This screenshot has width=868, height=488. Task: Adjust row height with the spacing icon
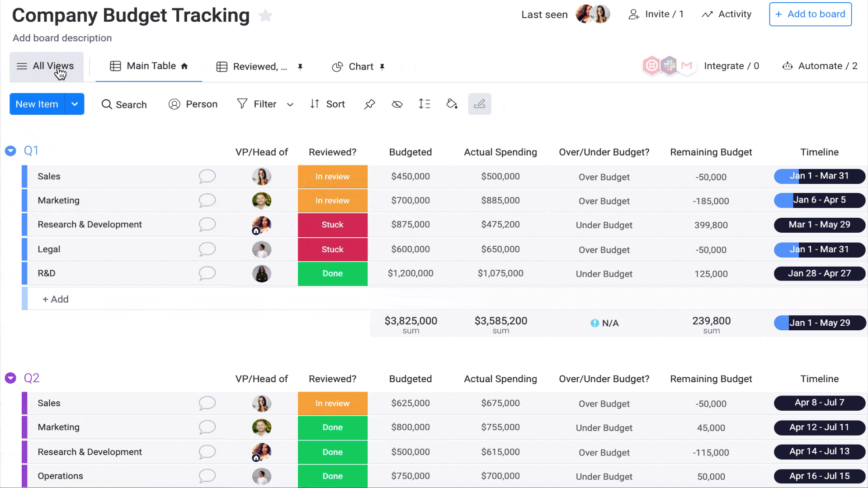click(425, 104)
